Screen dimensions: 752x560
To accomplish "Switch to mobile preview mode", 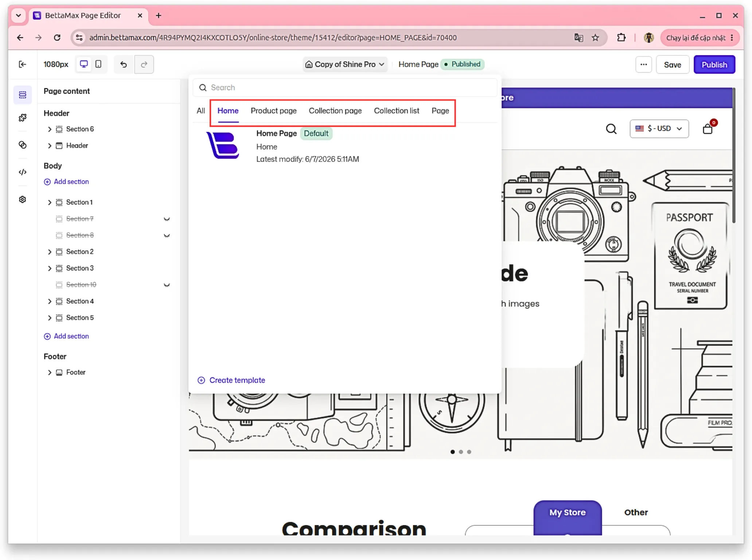I will (98, 65).
